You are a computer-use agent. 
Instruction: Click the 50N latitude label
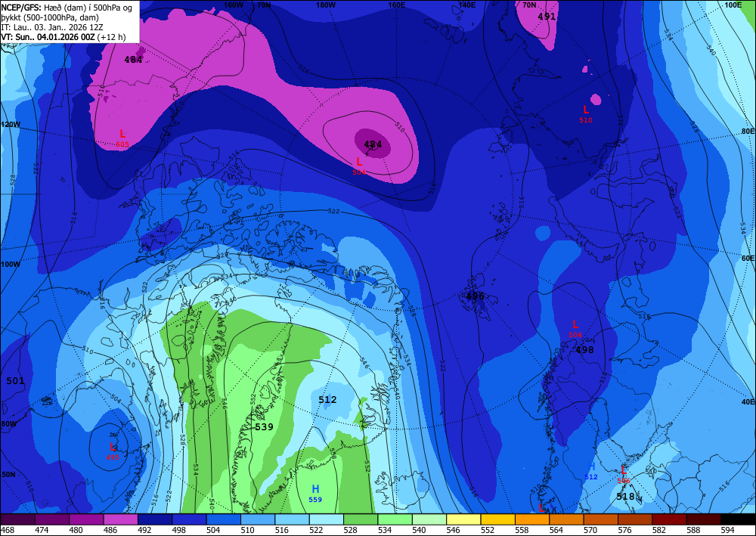(x=8, y=474)
